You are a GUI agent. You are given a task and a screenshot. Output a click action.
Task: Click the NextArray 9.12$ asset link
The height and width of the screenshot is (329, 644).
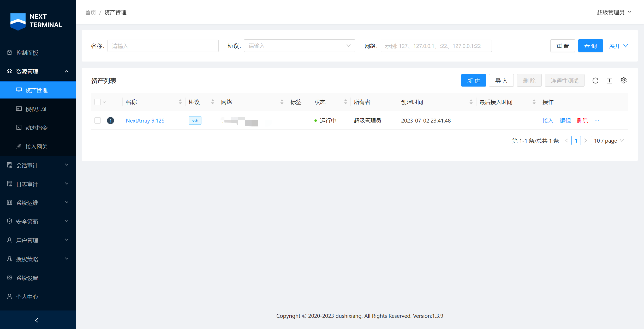[x=145, y=120]
